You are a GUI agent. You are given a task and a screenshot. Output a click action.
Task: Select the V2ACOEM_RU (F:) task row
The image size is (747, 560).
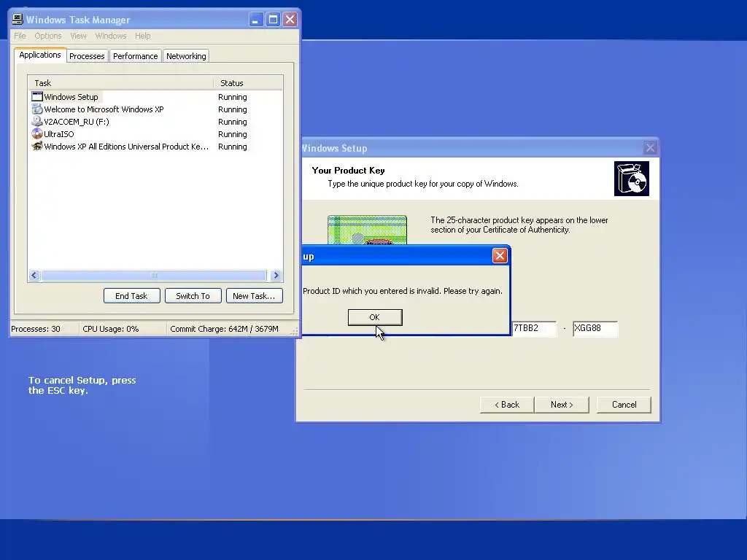tap(155, 122)
